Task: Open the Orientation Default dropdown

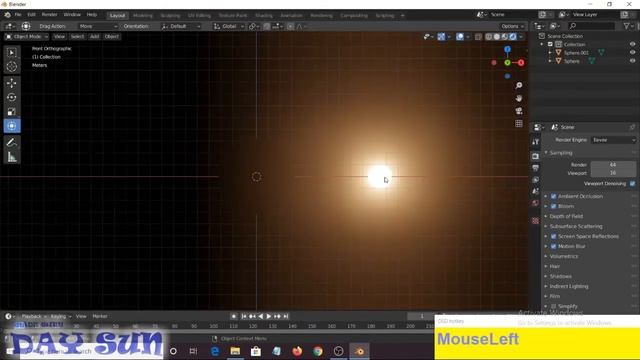Action: [x=181, y=26]
